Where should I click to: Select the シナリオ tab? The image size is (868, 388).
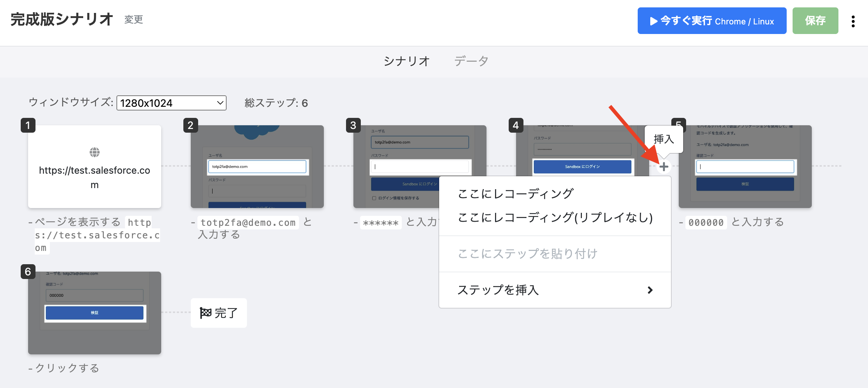click(407, 61)
